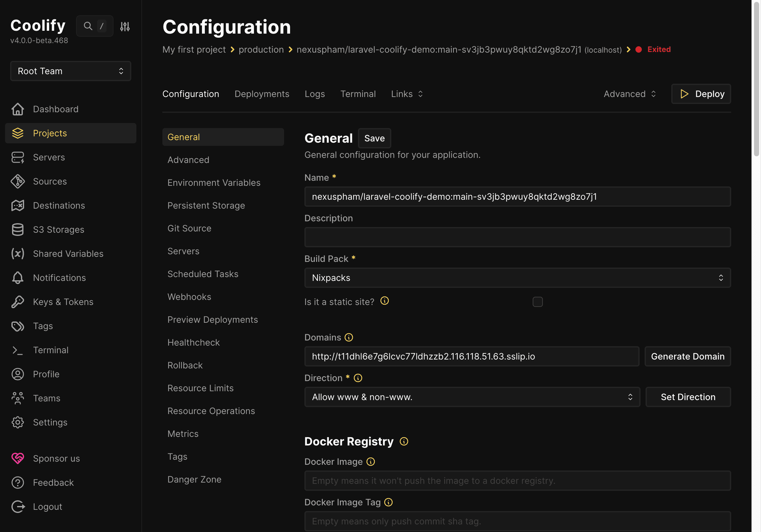
Task: Select Sources in the sidebar
Action: tap(50, 181)
